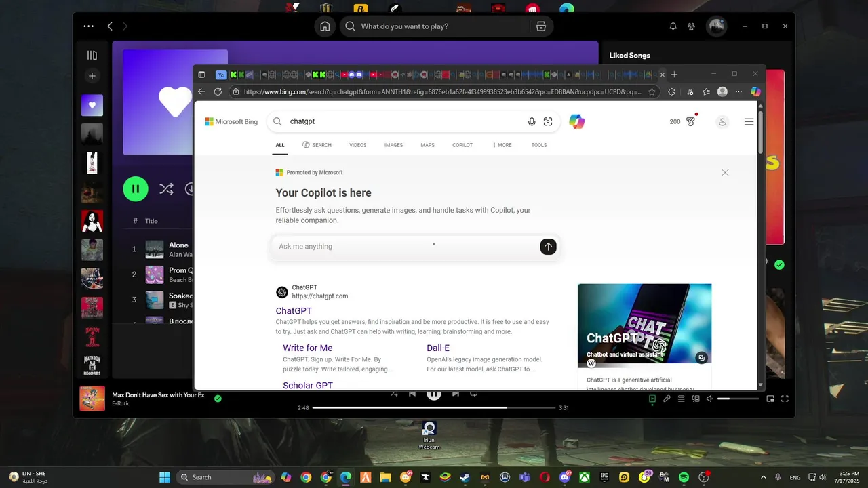Open Edge favorites list
Viewport: 868px width, 488px height.
coord(706,91)
